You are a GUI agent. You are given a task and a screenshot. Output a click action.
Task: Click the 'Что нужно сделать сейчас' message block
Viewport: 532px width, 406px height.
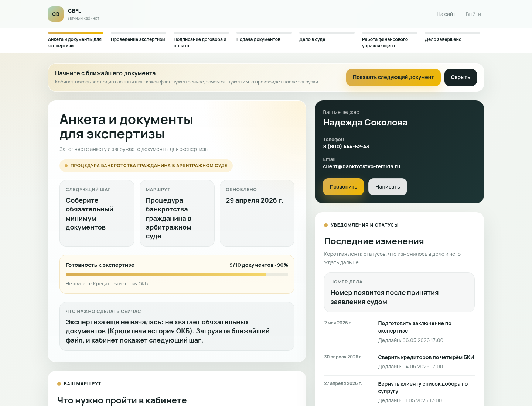(177, 326)
